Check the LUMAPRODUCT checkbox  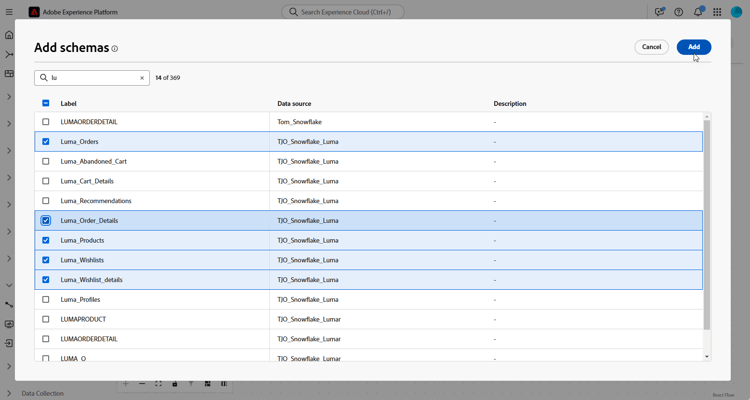[45, 319]
